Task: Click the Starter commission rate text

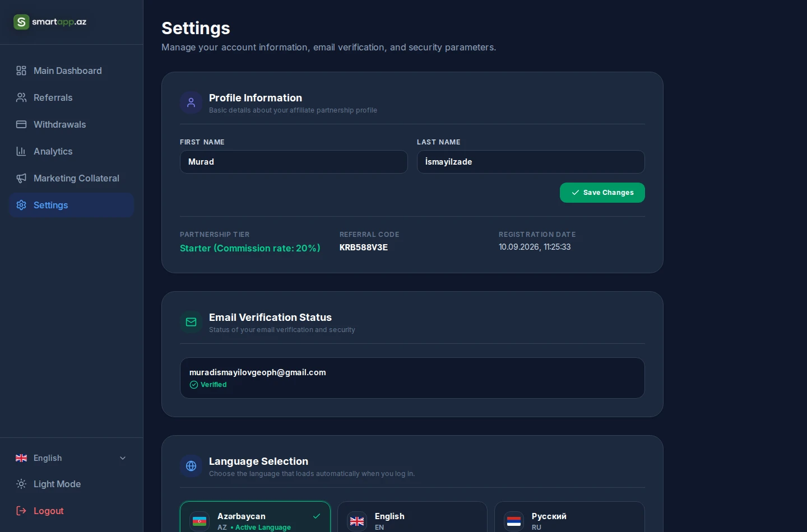Action: [x=250, y=248]
